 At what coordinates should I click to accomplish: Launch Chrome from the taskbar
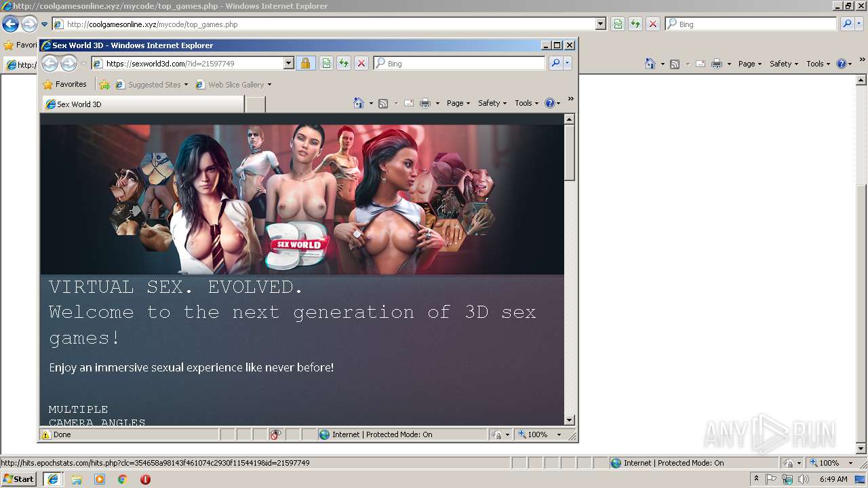point(122,479)
